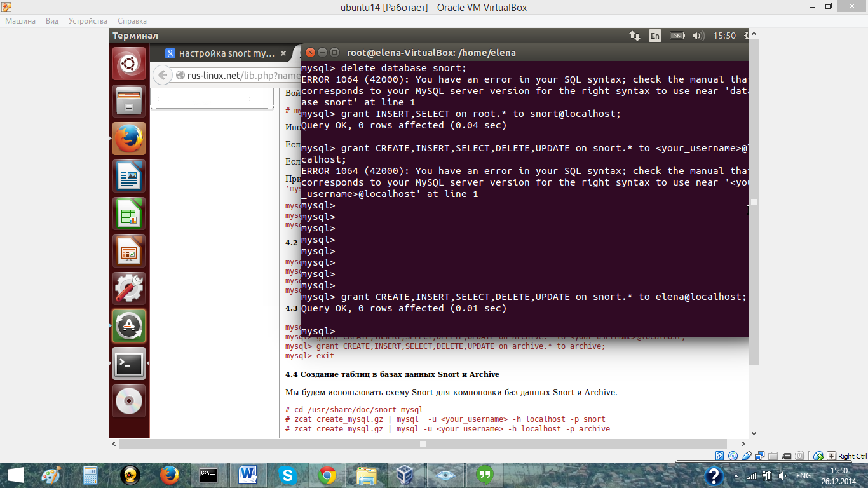Switch to VirtualBox on the Windows taskbar
Viewport: 868px width, 488px height.
[x=405, y=475]
